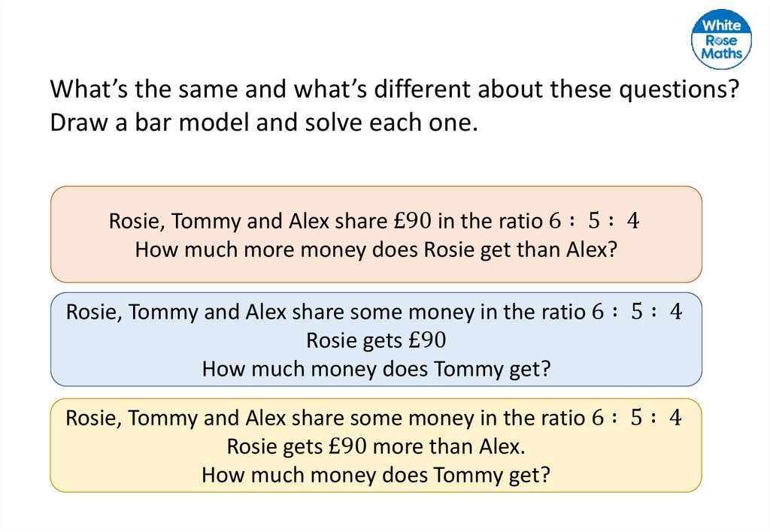The image size is (770, 532).
Task: Click the words 'bar model' in the instruction
Action: tap(181, 122)
